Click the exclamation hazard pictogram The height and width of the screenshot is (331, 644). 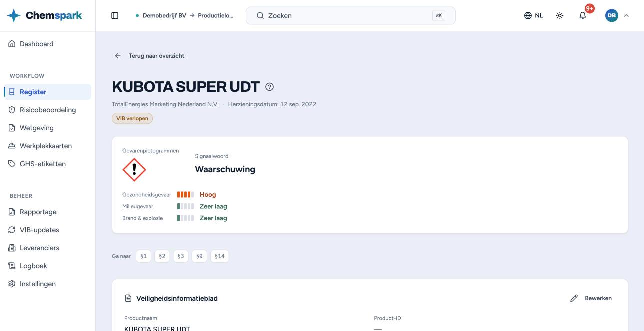pos(134,170)
